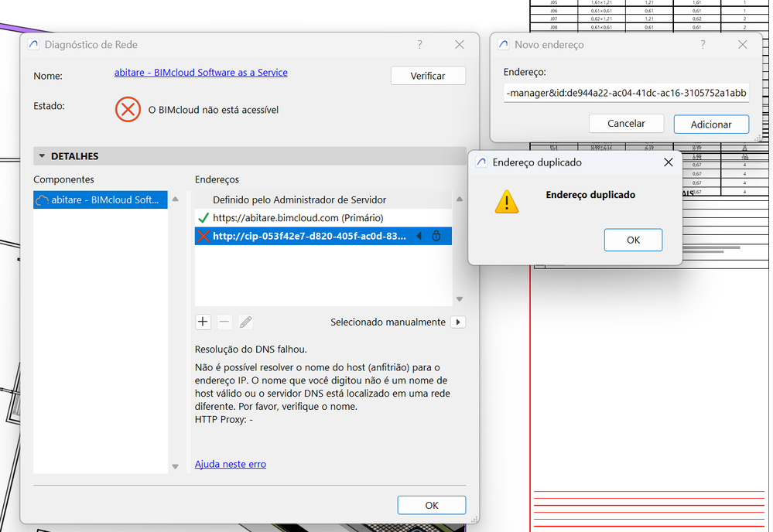This screenshot has height=532, width=773.
Task: Click the HTTP Proxy status line
Action: pos(224,420)
